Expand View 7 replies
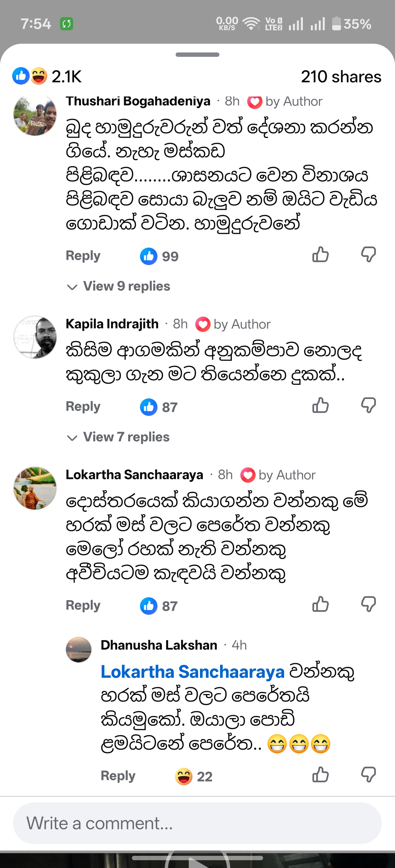 point(118,437)
